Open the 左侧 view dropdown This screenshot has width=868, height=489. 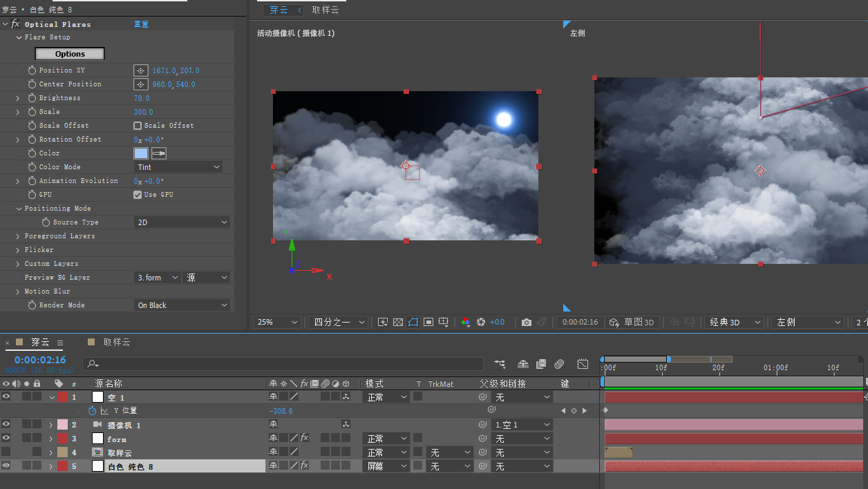[807, 322]
